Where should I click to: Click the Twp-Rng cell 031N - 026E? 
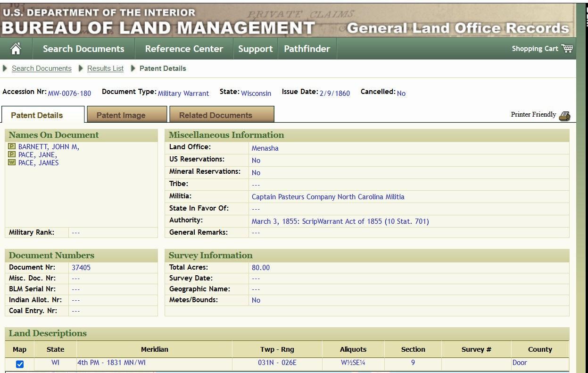click(277, 363)
